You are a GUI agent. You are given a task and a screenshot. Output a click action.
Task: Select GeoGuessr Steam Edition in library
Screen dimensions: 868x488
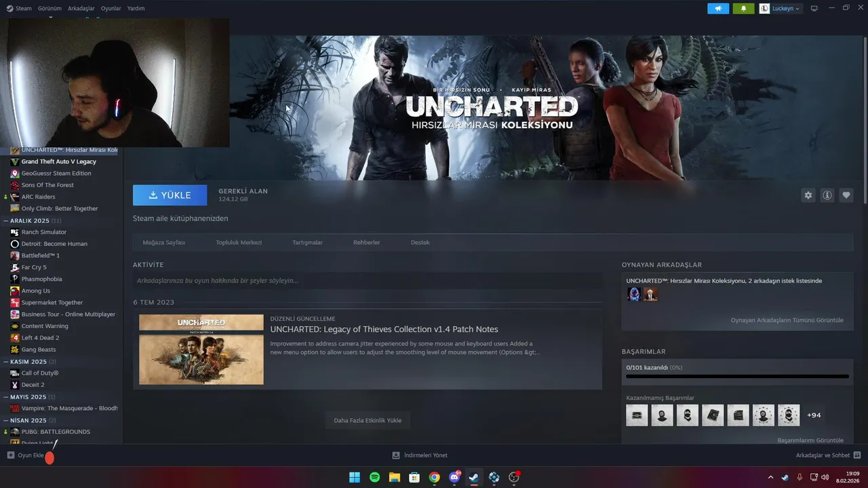[56, 174]
